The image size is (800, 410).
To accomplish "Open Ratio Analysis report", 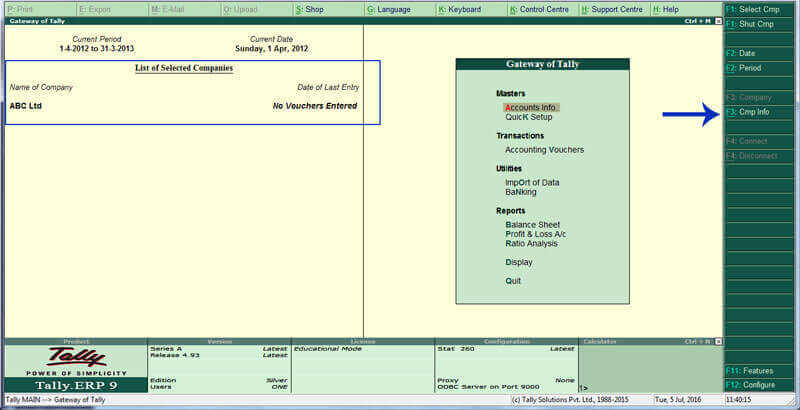I will click(x=532, y=243).
